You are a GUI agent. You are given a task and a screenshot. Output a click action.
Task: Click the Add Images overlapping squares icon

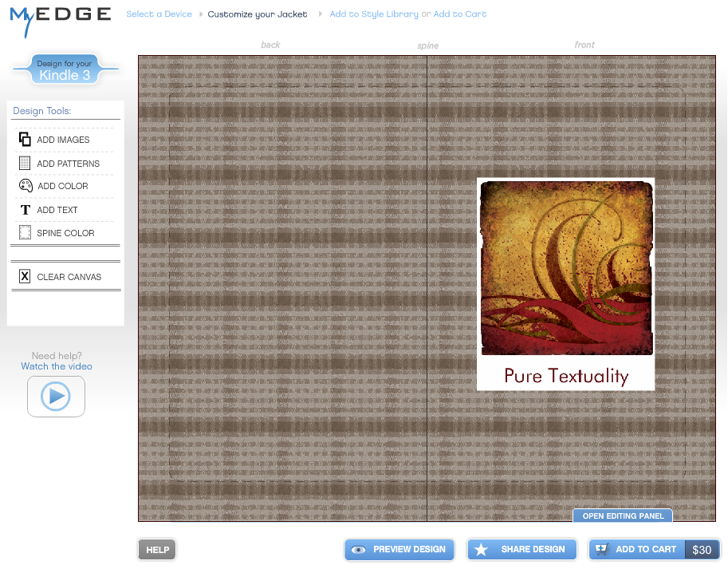(x=25, y=140)
